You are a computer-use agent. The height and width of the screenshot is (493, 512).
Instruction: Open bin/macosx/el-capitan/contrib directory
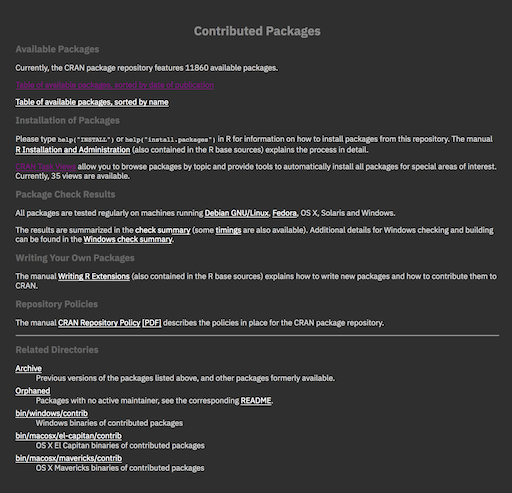tap(69, 436)
